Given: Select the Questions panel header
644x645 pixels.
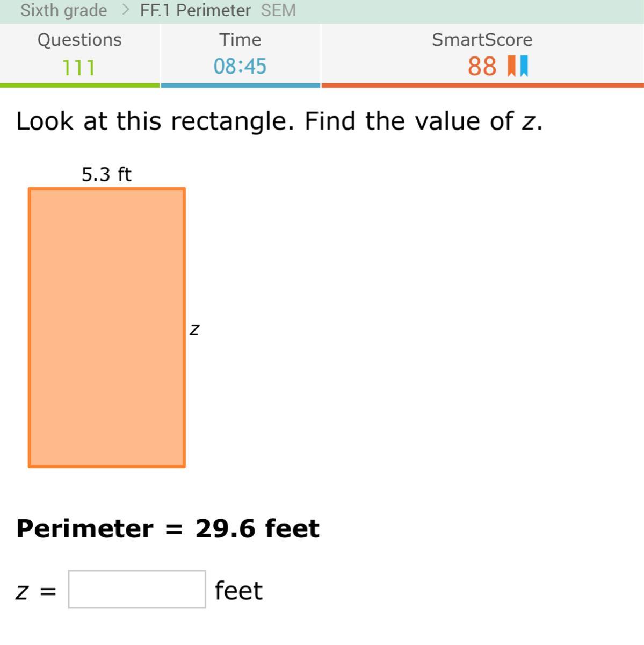Looking at the screenshot, I should pos(79,40).
